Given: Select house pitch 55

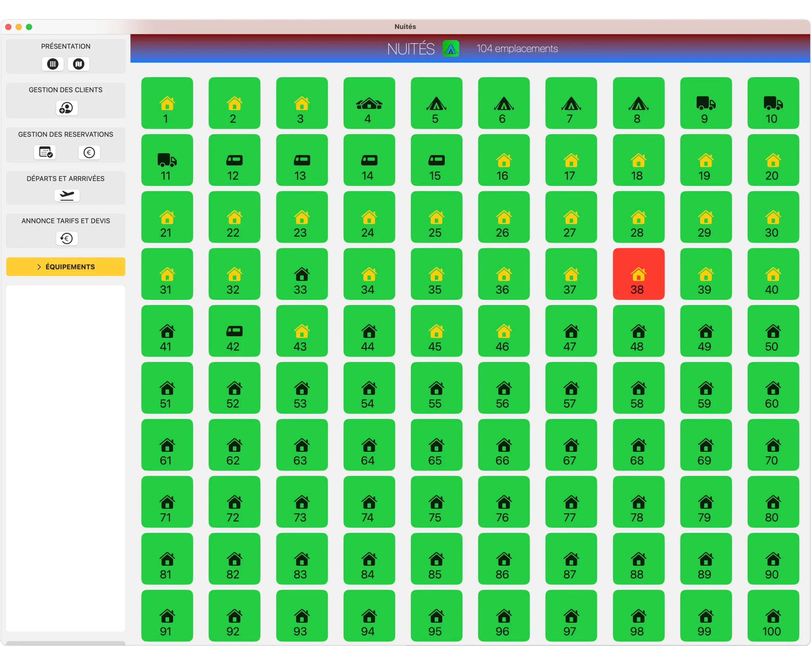Looking at the screenshot, I should click(436, 388).
